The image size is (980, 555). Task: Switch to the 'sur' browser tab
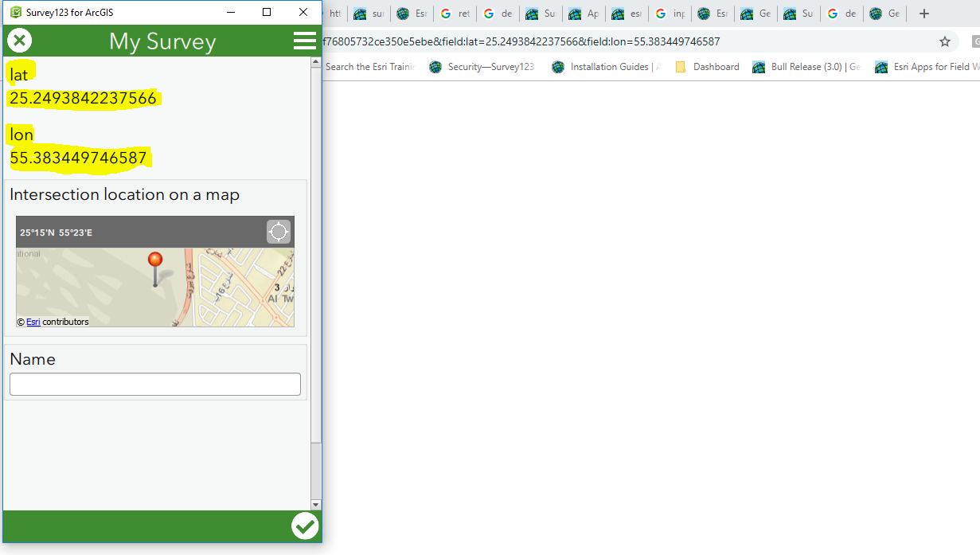pos(369,14)
